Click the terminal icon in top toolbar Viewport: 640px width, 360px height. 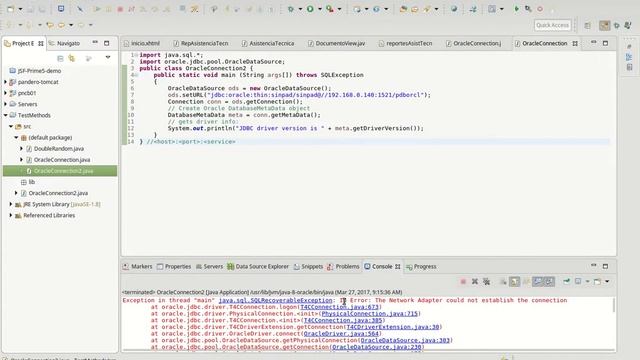[61, 9]
